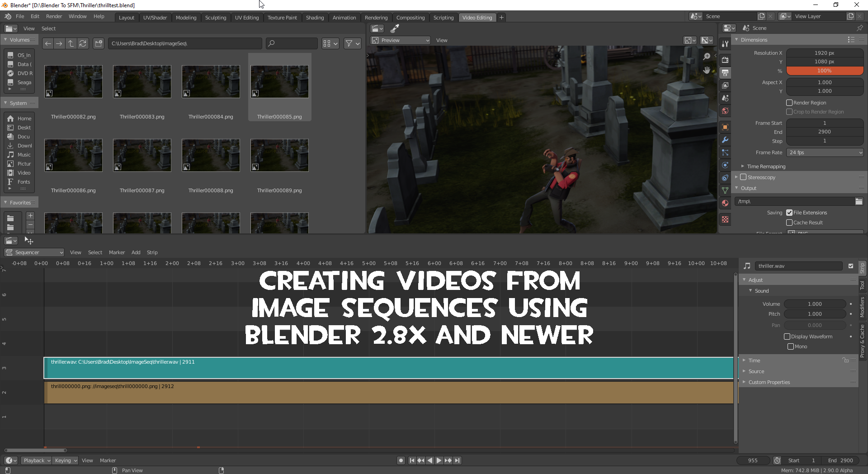Jump to the start frame

point(412,460)
